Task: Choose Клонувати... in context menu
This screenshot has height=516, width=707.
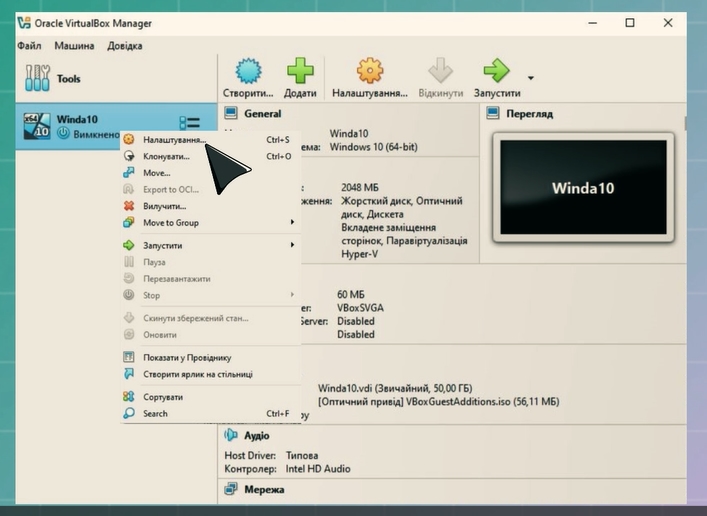Action: coord(210,157)
